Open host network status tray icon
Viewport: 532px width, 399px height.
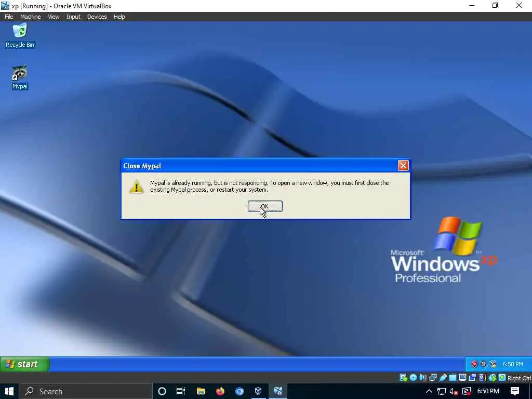(442, 391)
